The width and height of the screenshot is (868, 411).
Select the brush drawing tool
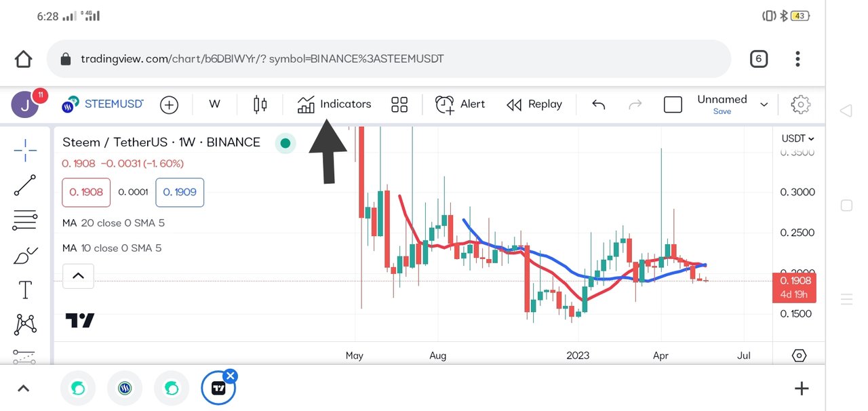click(x=25, y=256)
